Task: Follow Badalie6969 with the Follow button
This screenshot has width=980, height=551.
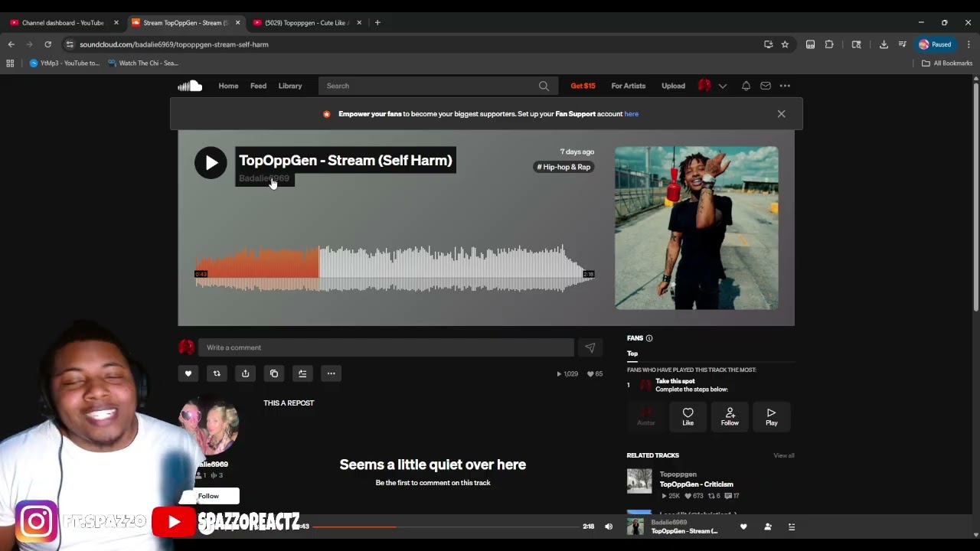Action: click(208, 496)
